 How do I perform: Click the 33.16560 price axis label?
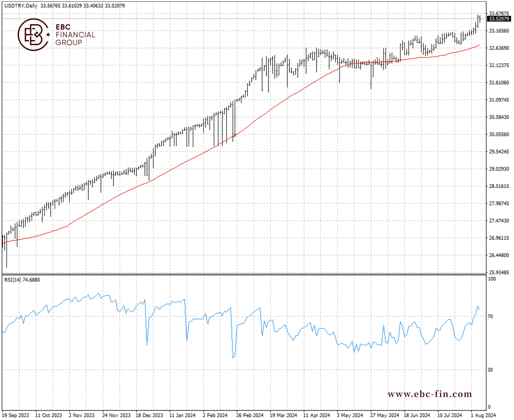pos(499,31)
